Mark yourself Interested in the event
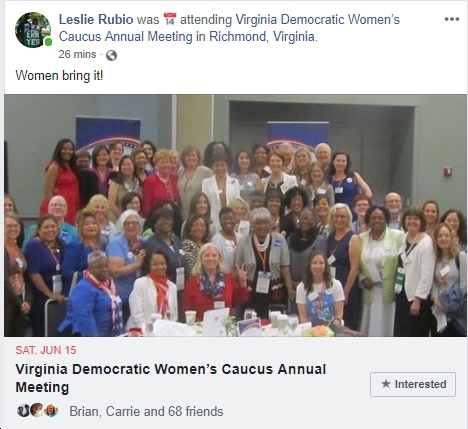The image size is (468, 429). tap(413, 384)
